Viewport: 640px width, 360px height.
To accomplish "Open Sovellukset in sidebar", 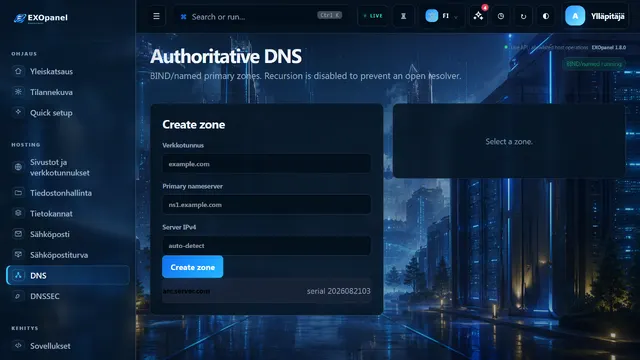I will [68, 346].
